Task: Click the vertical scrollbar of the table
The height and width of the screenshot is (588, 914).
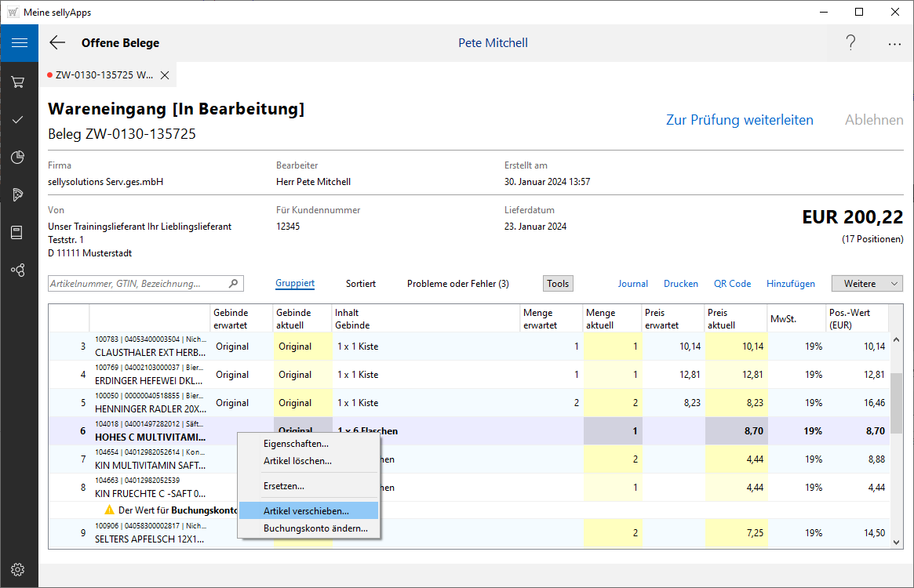Action: coord(895,403)
